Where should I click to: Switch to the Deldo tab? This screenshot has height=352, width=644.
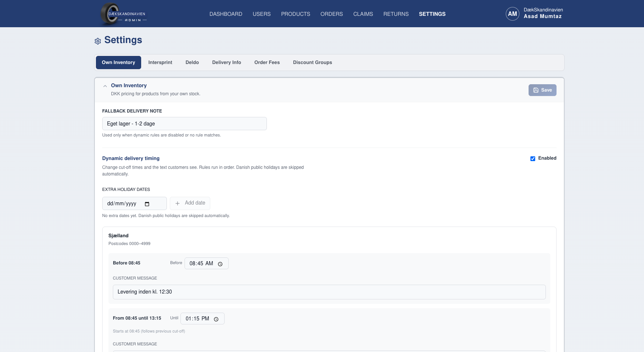(x=192, y=63)
